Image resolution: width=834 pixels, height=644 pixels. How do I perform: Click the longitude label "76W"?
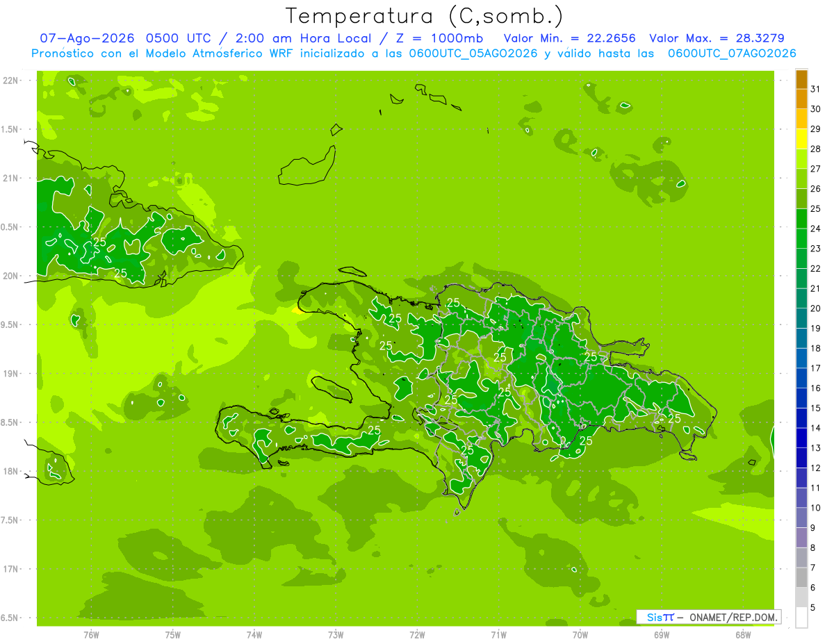91,635
